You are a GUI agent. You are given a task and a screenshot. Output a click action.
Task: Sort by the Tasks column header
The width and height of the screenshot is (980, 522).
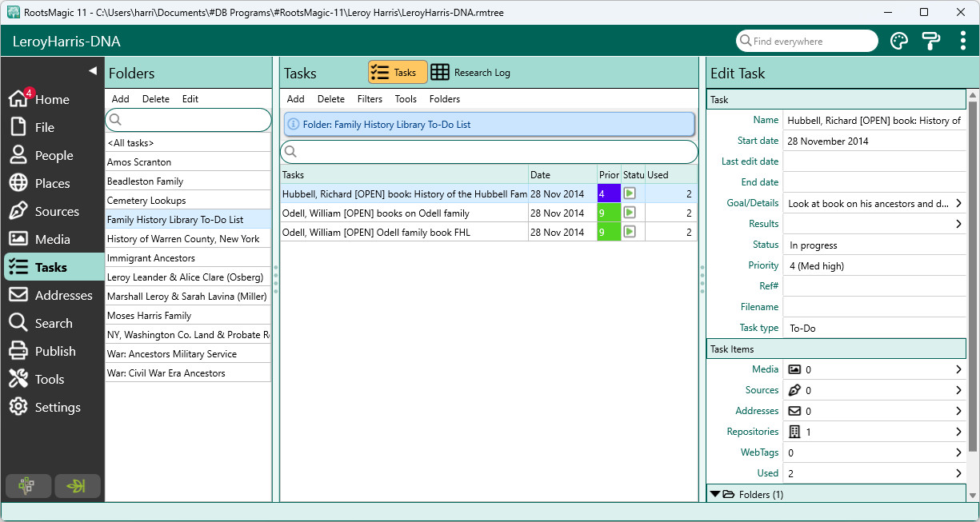tap(404, 175)
